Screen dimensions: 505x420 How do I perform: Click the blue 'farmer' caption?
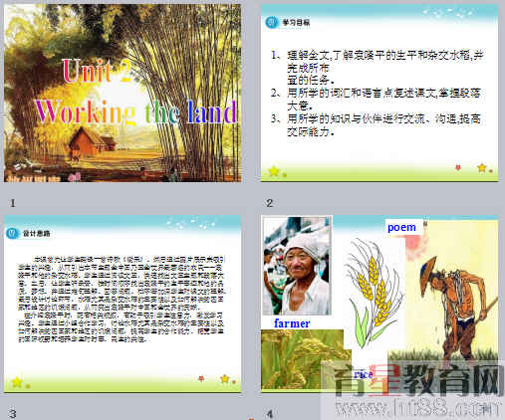coord(292,323)
